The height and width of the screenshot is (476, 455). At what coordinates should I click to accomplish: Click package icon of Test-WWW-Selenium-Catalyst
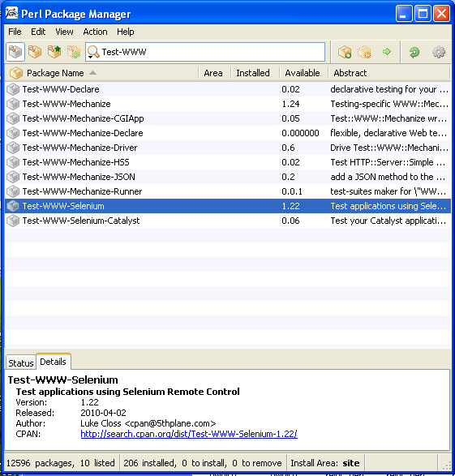pyautogui.click(x=13, y=221)
